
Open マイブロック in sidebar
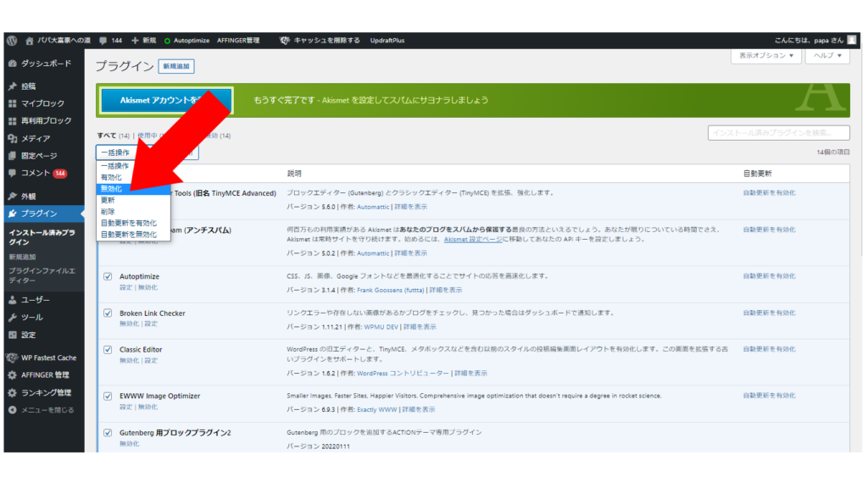tap(44, 103)
